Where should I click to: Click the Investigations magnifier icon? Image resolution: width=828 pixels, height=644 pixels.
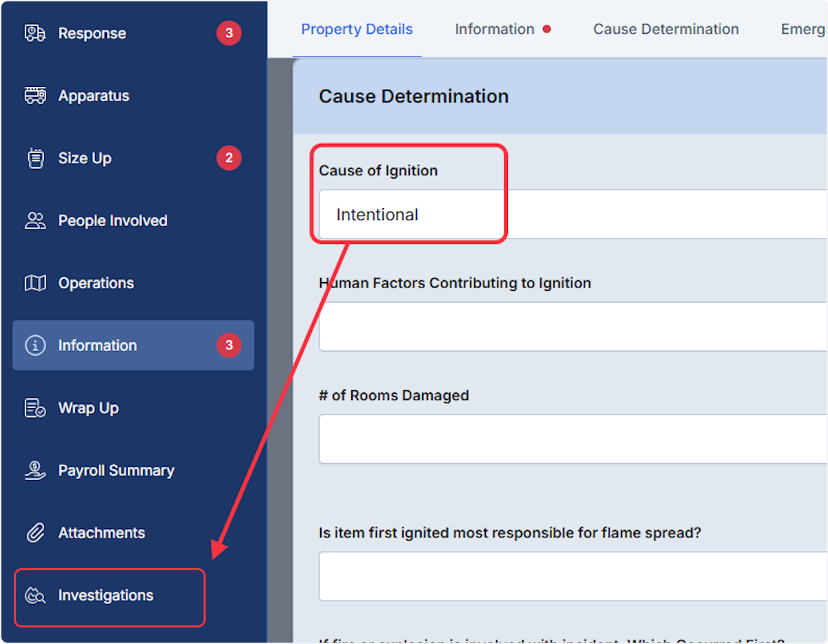(35, 596)
